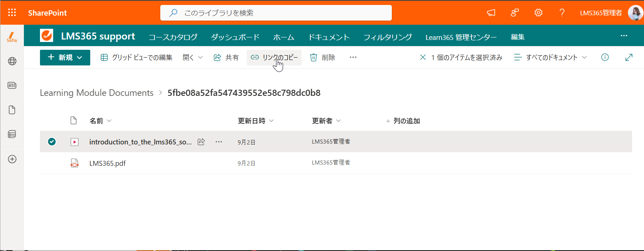Expand the 更新者 column header dropdown
644x251 pixels.
[x=326, y=121]
